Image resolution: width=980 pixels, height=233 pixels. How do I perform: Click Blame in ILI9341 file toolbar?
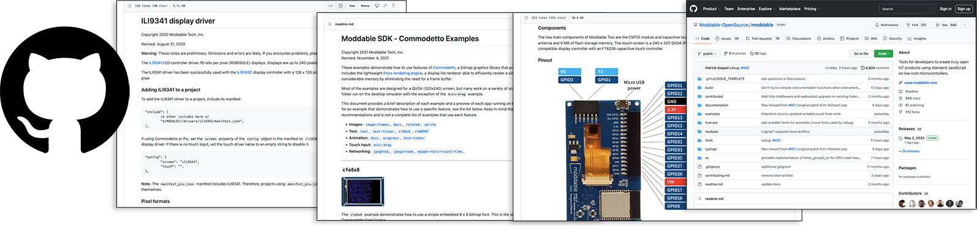[x=365, y=6]
